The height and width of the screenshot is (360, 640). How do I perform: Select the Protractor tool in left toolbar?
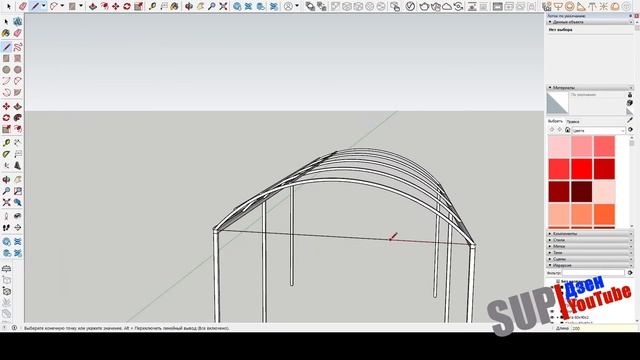coord(6,154)
